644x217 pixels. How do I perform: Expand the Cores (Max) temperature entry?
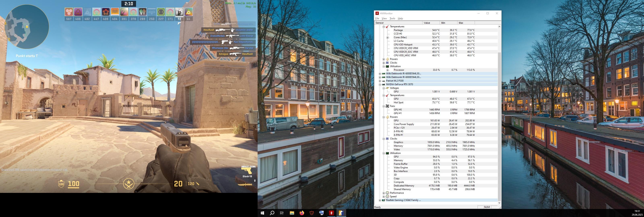[387, 37]
